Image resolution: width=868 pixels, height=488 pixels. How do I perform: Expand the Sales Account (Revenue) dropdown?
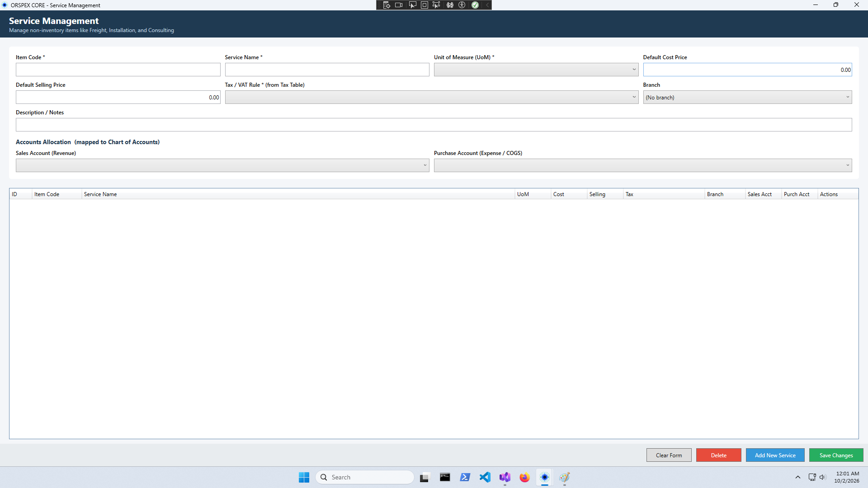coord(222,165)
